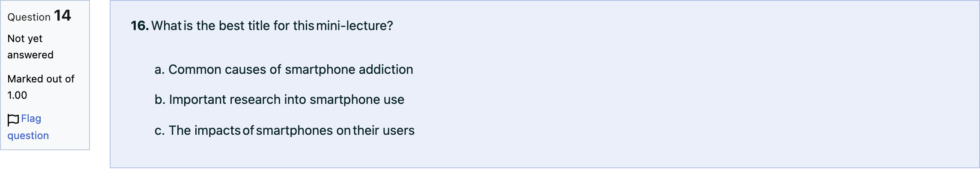Choose answer b. Important research into smartphone use
Screen dimensions: 980x182
[279, 100]
